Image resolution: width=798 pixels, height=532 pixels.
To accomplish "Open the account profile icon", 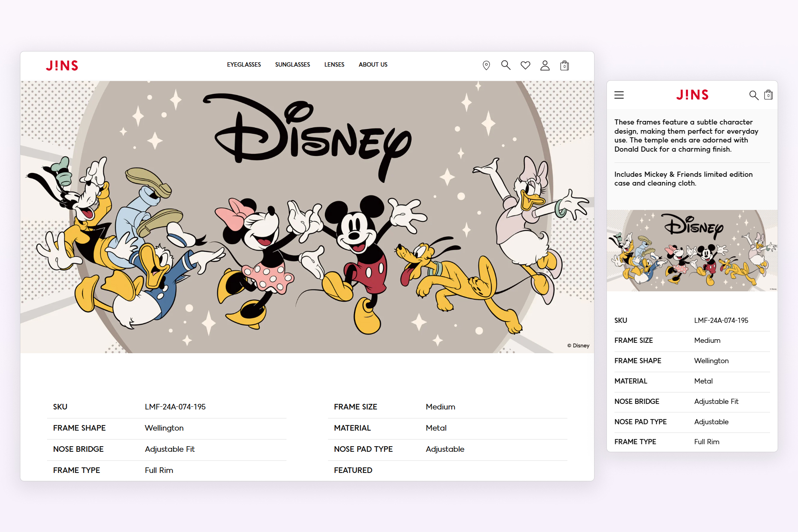I will tap(545, 65).
